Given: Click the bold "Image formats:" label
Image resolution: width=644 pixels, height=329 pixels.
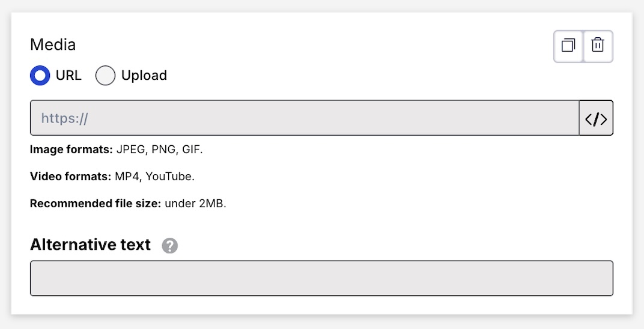Looking at the screenshot, I should point(71,149).
